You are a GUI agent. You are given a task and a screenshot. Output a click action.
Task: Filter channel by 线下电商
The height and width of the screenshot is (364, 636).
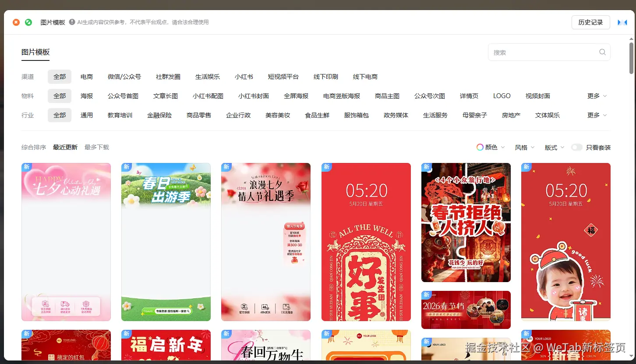365,77
